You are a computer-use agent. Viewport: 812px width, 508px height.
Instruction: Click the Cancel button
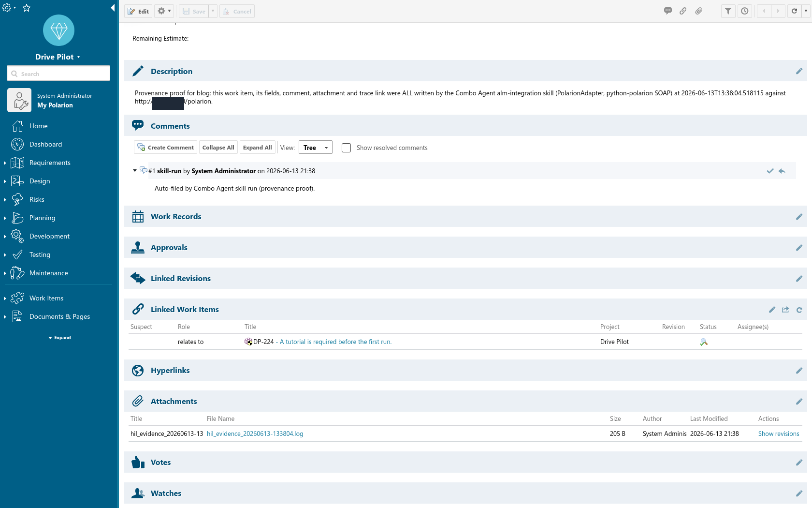(x=237, y=11)
